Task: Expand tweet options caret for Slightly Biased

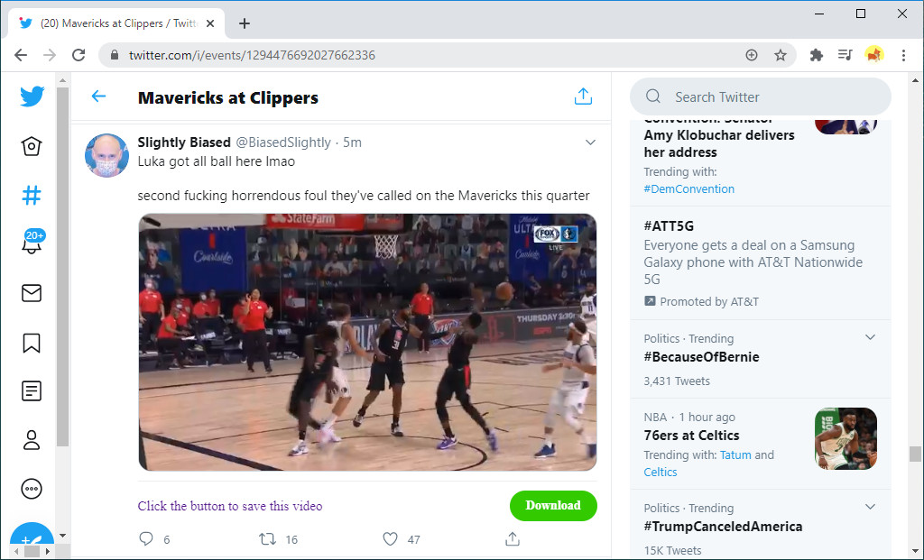Action: [590, 142]
